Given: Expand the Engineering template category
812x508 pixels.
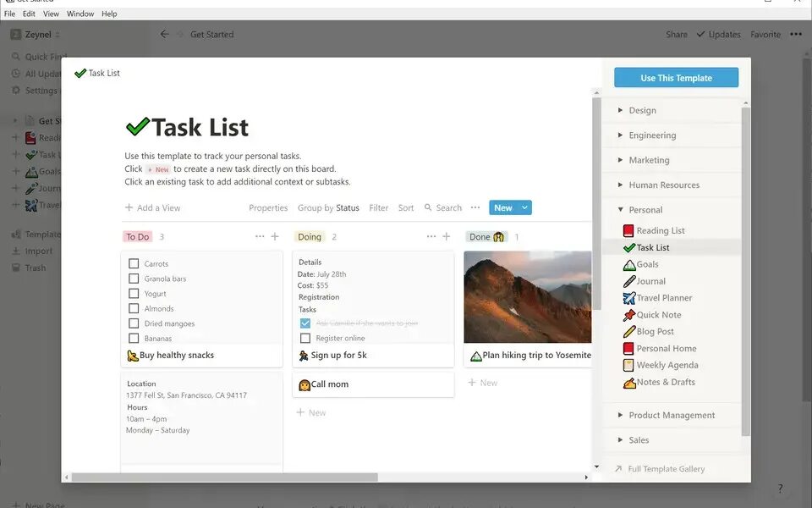Looking at the screenshot, I should pyautogui.click(x=620, y=135).
